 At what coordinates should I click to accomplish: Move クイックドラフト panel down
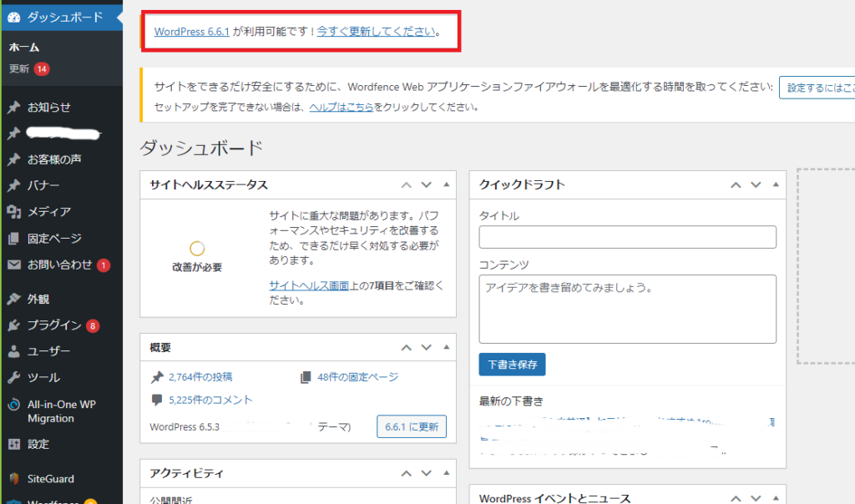tap(756, 184)
